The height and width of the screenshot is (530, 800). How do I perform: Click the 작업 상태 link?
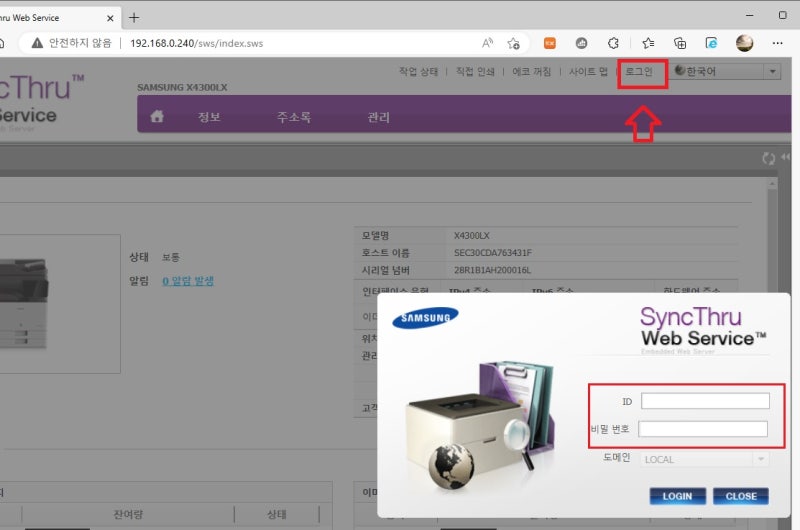[x=418, y=71]
